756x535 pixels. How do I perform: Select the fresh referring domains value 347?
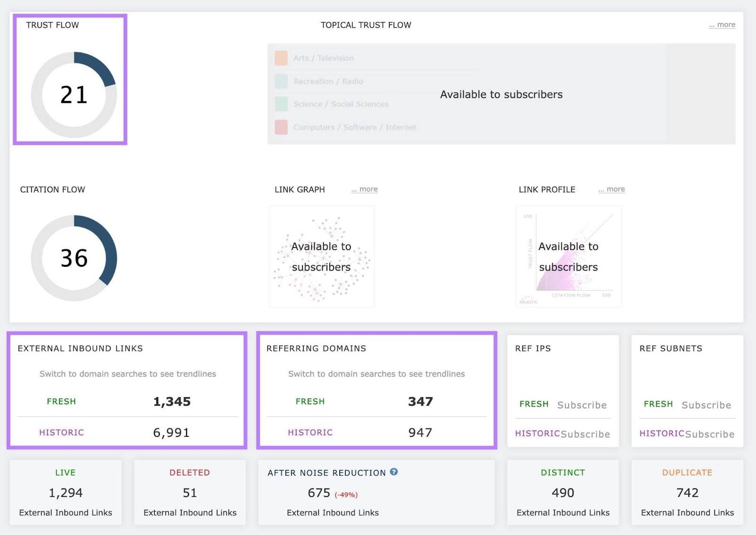click(421, 401)
